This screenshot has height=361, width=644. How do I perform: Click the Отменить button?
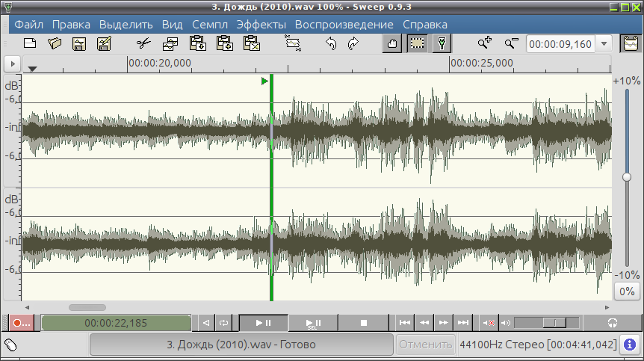coord(426,345)
